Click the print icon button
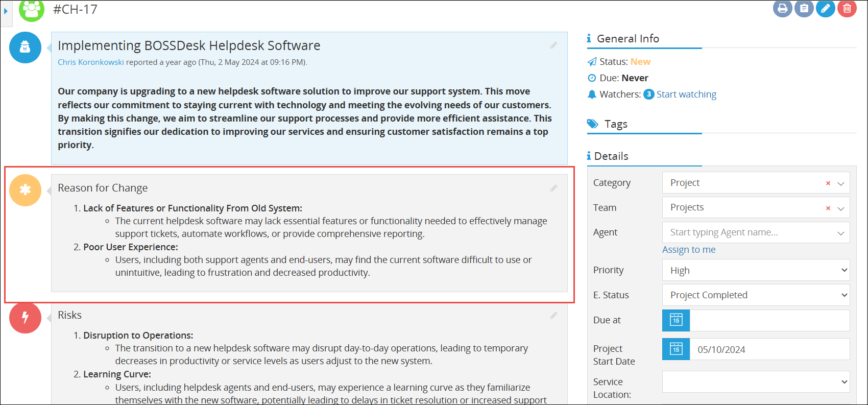 [x=782, y=8]
